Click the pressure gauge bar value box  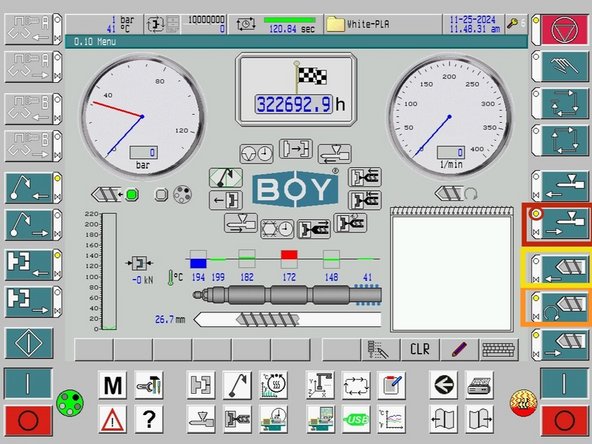pyautogui.click(x=144, y=152)
